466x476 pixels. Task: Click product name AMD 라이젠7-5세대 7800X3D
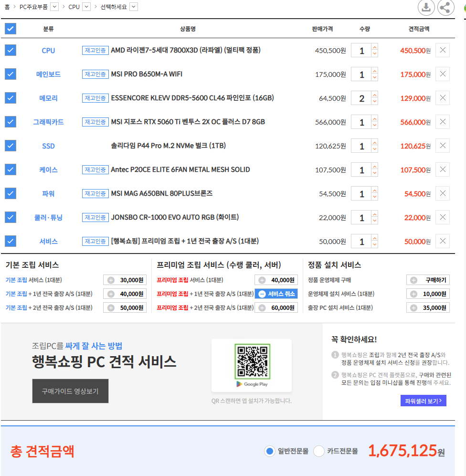186,50
